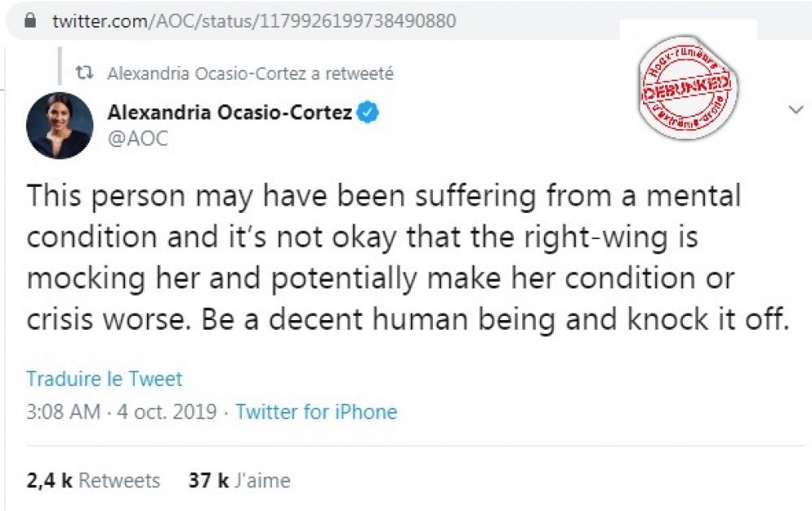Click the padlock icon in address bar
The height and width of the screenshot is (511, 812).
click(31, 21)
